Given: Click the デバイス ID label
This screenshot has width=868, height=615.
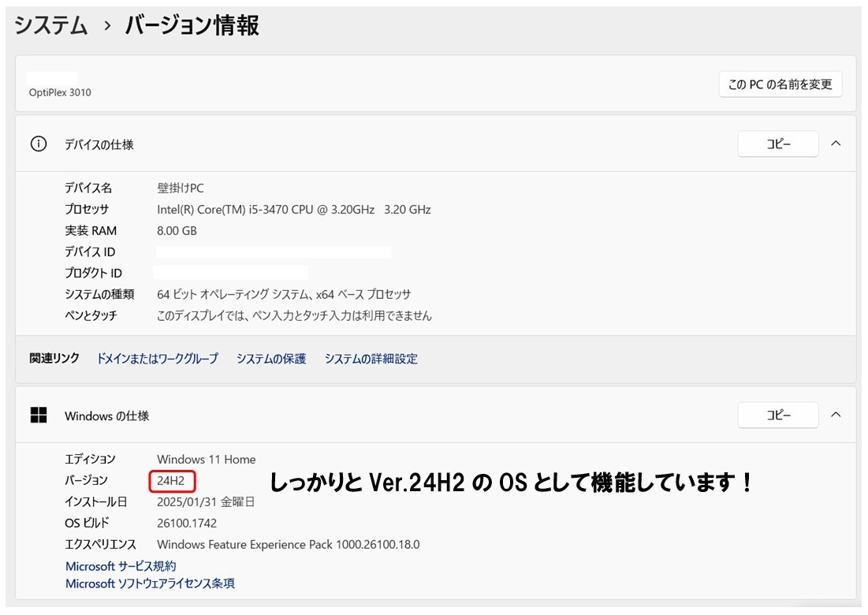Looking at the screenshot, I should (x=90, y=252).
